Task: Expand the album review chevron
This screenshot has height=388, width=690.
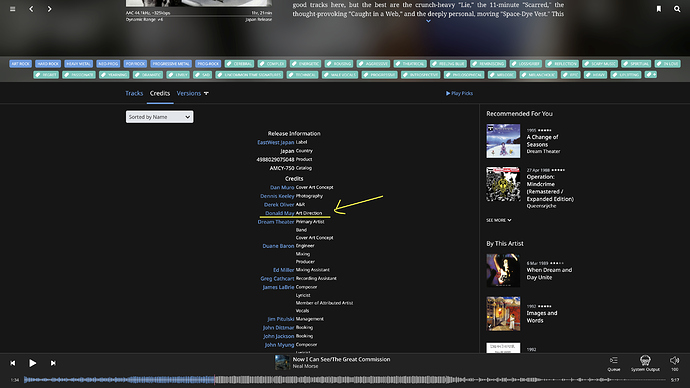Action: [428, 21]
